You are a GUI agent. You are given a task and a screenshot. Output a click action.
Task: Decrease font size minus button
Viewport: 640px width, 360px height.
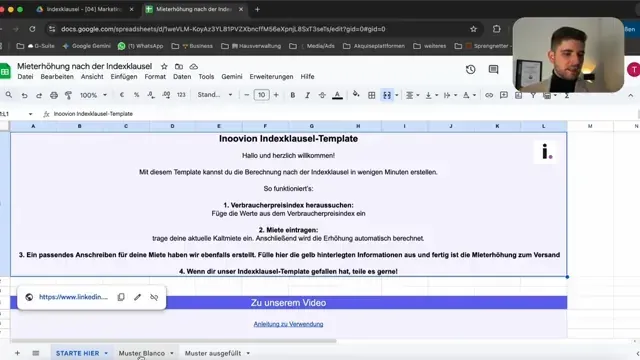coord(247,95)
